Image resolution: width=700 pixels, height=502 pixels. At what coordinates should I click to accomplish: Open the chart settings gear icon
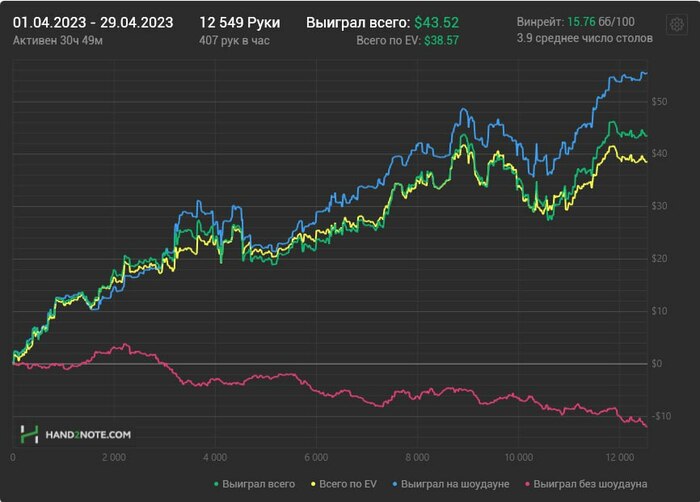(676, 24)
